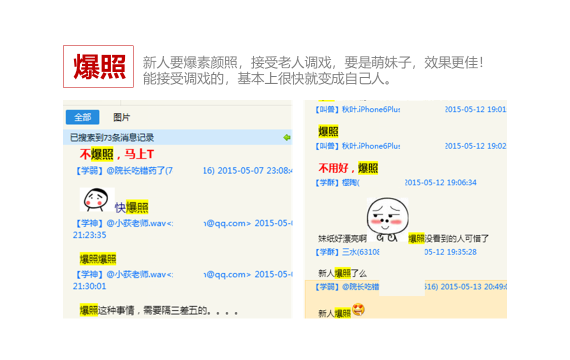Click the blushing round face sticker
This screenshot has width=570, height=360.
(x=387, y=220)
